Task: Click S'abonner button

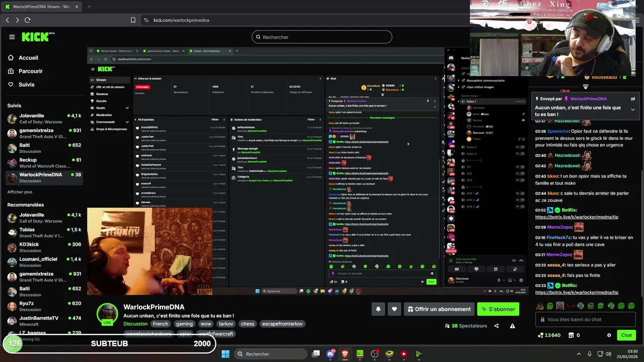Action: [x=498, y=309]
